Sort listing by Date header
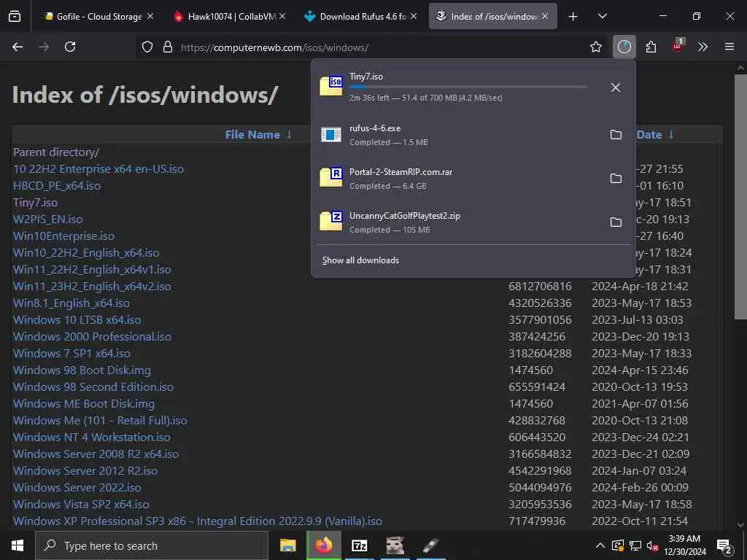Screen dimensions: 747x560 pos(649,135)
